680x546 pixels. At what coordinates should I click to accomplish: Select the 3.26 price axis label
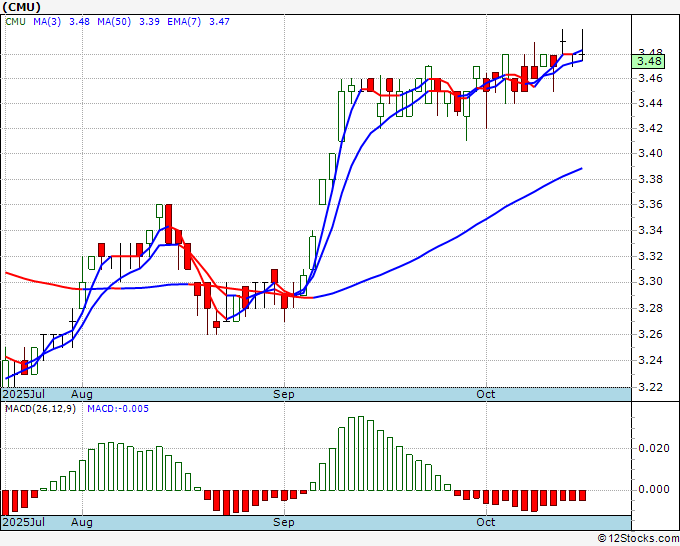(650, 334)
